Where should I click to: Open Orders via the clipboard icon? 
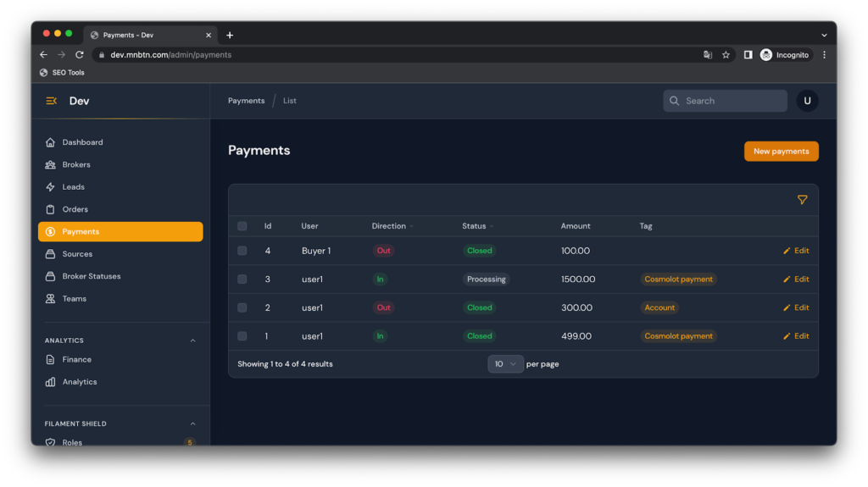51,209
